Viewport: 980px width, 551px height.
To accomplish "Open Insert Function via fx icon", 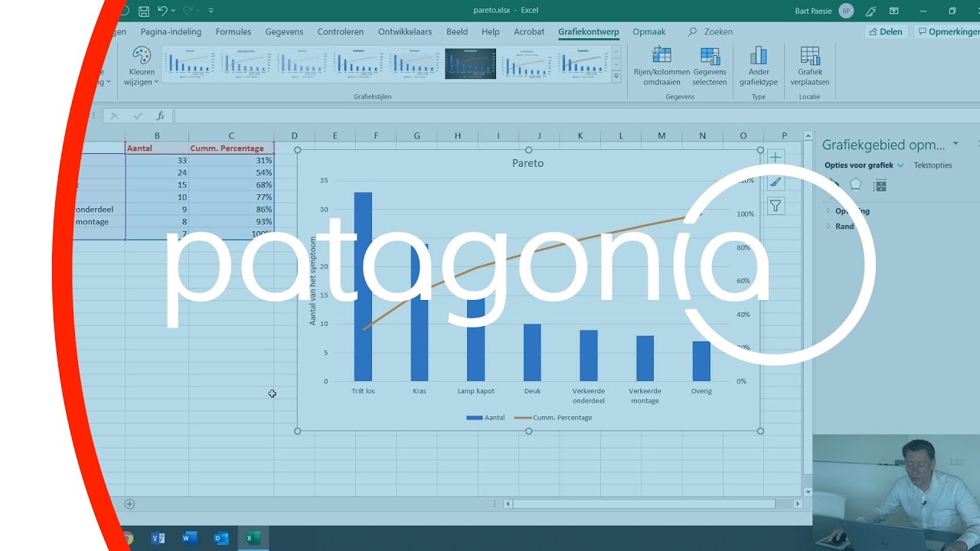I will (x=160, y=116).
